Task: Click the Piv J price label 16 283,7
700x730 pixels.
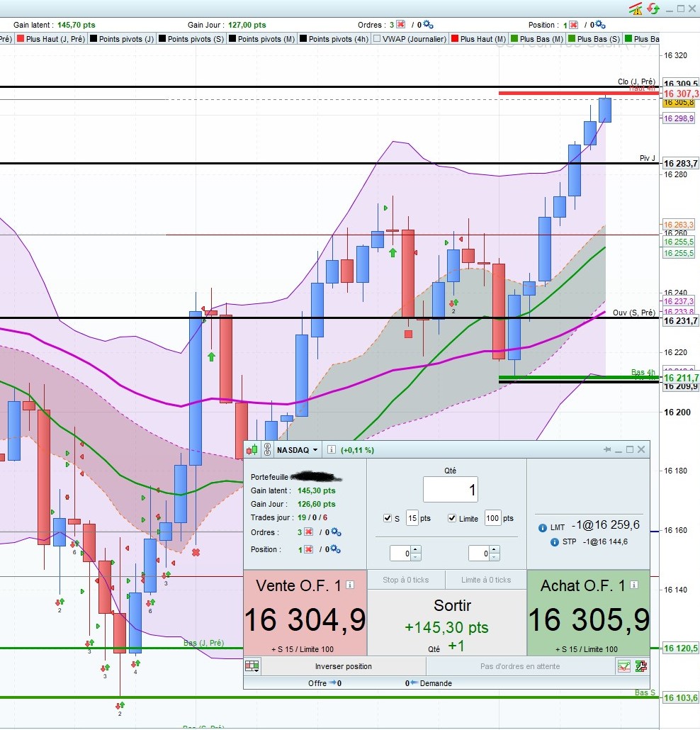Action: pyautogui.click(x=680, y=164)
